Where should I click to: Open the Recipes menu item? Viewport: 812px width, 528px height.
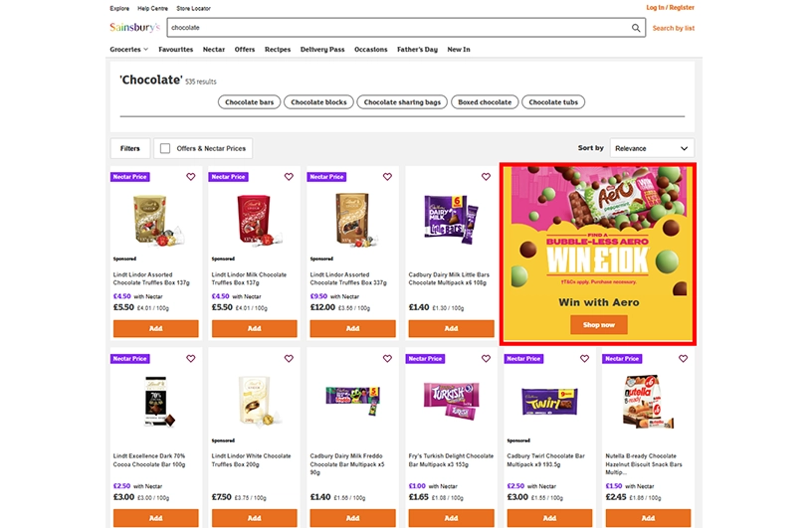278,50
